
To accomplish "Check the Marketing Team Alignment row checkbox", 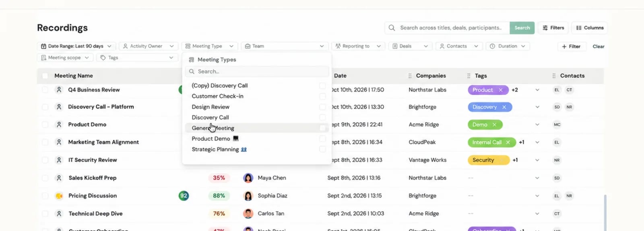I will tap(45, 142).
